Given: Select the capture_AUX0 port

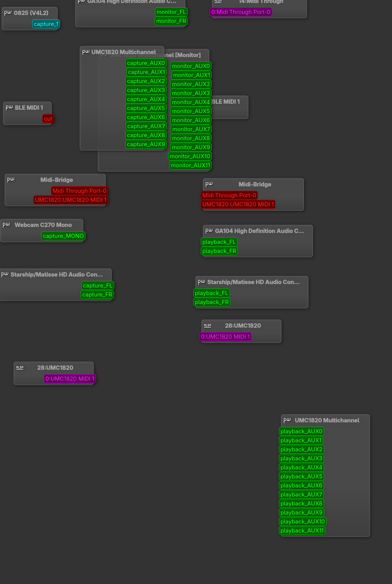Looking at the screenshot, I should pyautogui.click(x=146, y=63).
